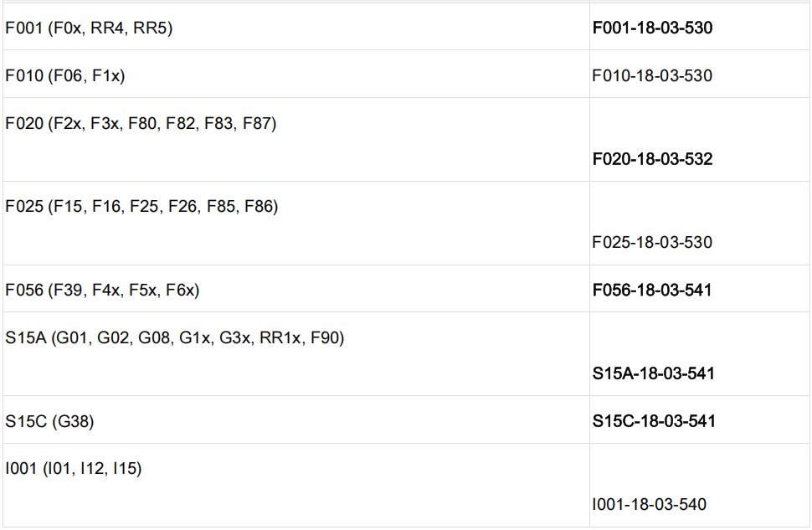This screenshot has width=812, height=530.
Task: Select the bold F020-18-03-532 version
Action: [652, 158]
